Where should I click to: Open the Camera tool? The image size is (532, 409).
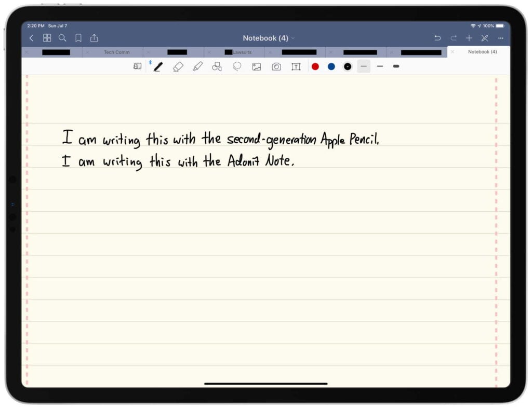coord(276,67)
